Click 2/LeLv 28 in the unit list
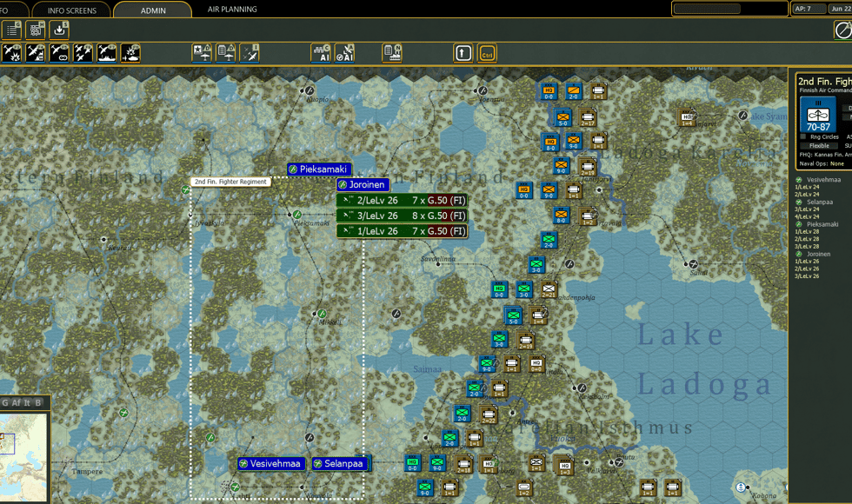This screenshot has height=504, width=852. click(807, 239)
